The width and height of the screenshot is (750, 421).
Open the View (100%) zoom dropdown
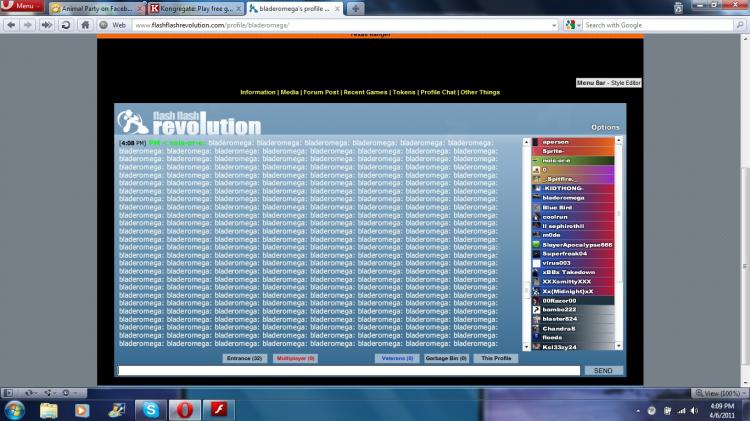(719, 393)
